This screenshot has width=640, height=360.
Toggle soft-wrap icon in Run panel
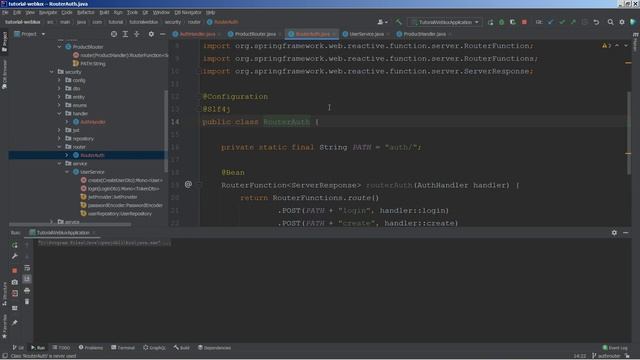click(x=27, y=268)
